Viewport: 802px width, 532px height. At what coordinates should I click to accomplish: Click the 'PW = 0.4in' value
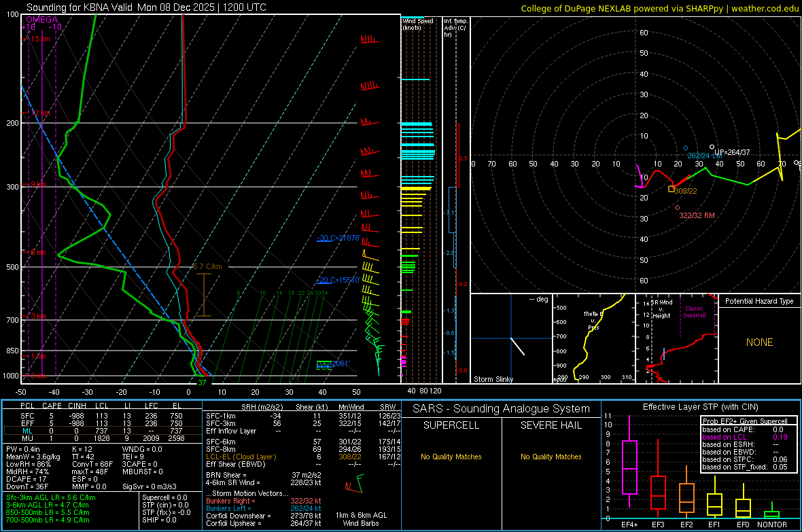tap(23, 449)
